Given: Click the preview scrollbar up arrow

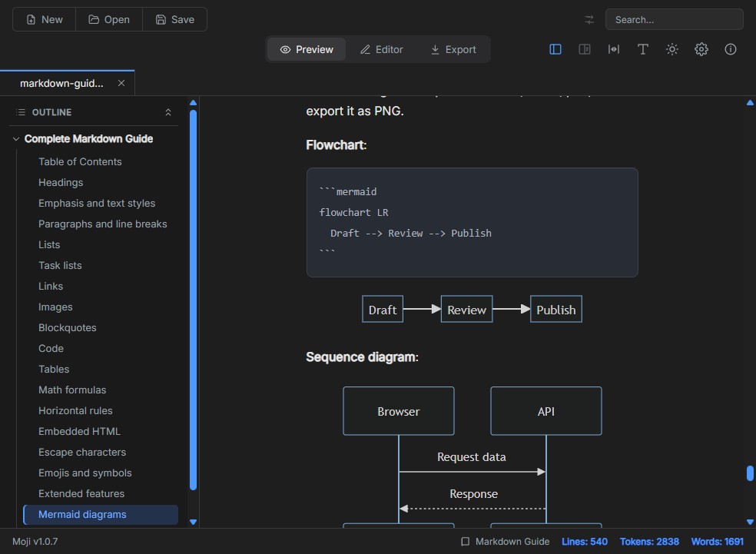Looking at the screenshot, I should click(750, 103).
